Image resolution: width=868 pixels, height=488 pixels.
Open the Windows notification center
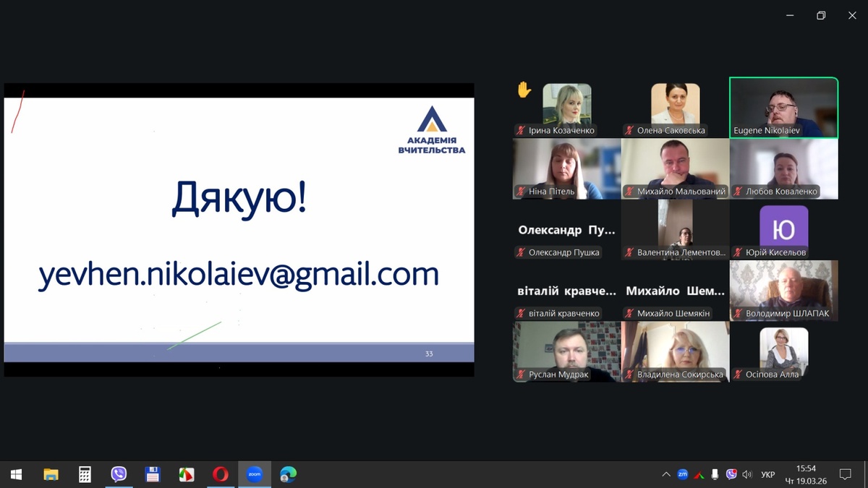[844, 474]
